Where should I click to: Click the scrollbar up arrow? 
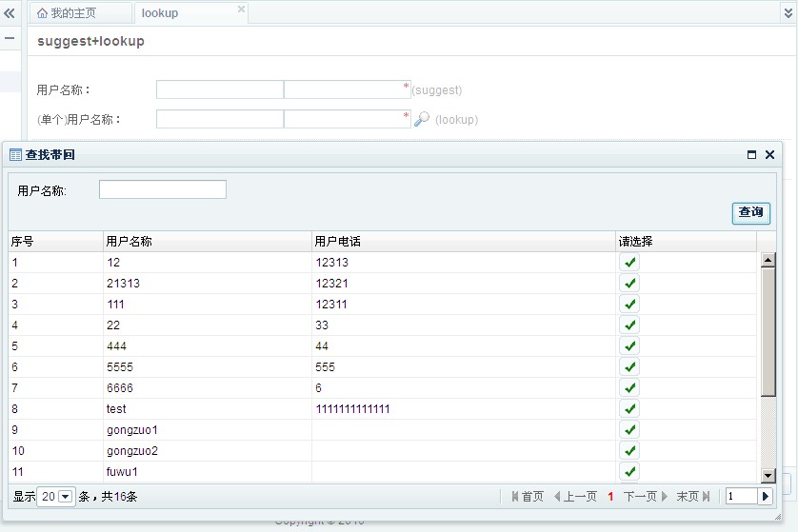point(768,260)
